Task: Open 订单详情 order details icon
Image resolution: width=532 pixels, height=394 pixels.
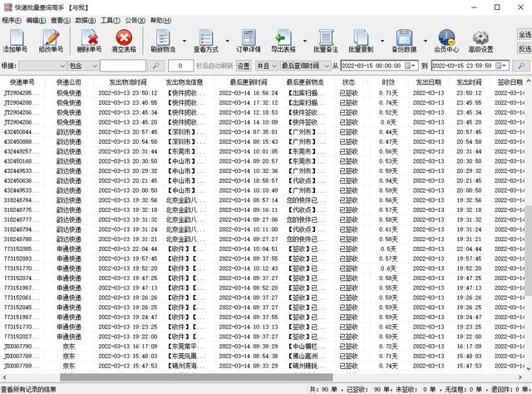Action: point(249,39)
